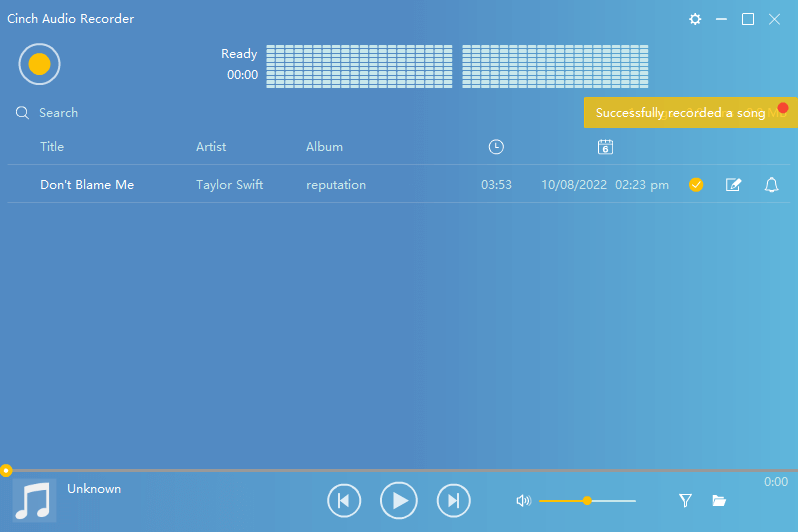This screenshot has height=532, width=798.
Task: Sort the list by Title column
Action: coord(52,147)
